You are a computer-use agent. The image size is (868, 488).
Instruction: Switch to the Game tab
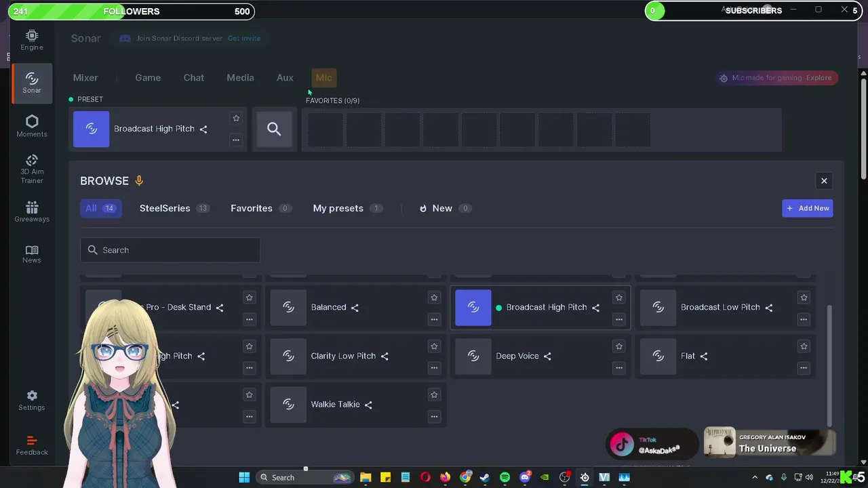coord(148,78)
